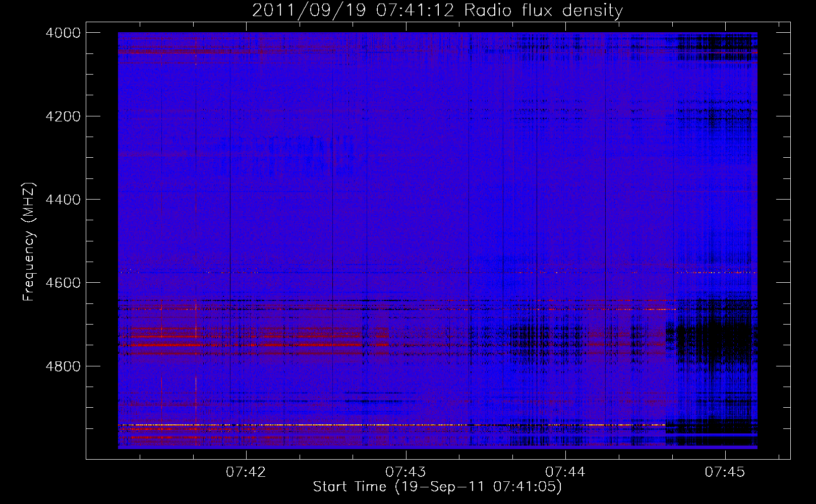Click the "Frequency (MHZ)" axis title
Image resolution: width=816 pixels, height=504 pixels.
pos(29,241)
